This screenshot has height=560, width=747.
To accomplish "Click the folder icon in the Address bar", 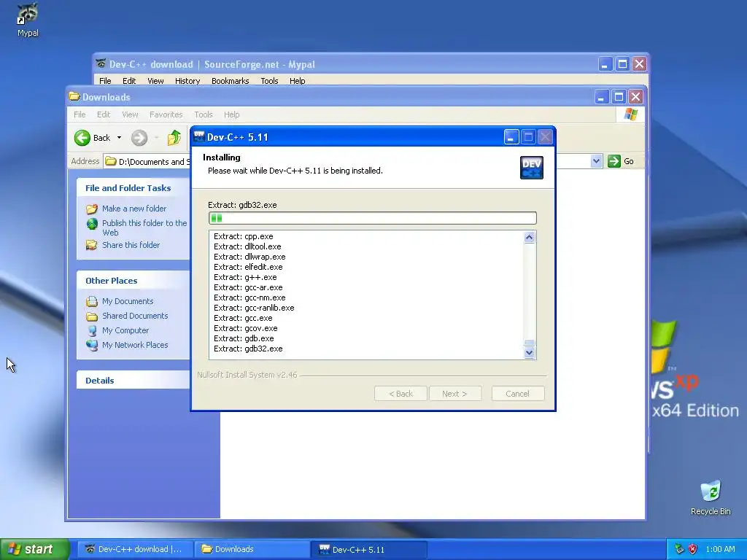I will (x=111, y=161).
